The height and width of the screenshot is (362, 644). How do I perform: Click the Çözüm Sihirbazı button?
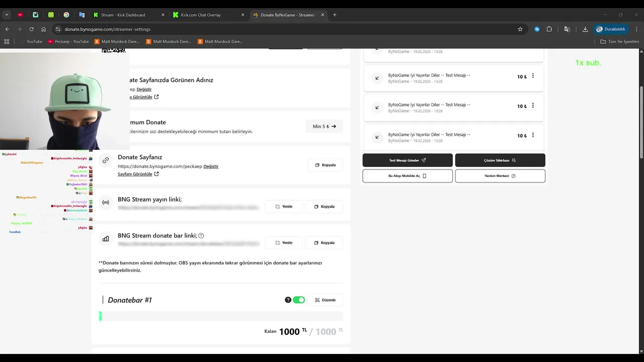point(500,160)
